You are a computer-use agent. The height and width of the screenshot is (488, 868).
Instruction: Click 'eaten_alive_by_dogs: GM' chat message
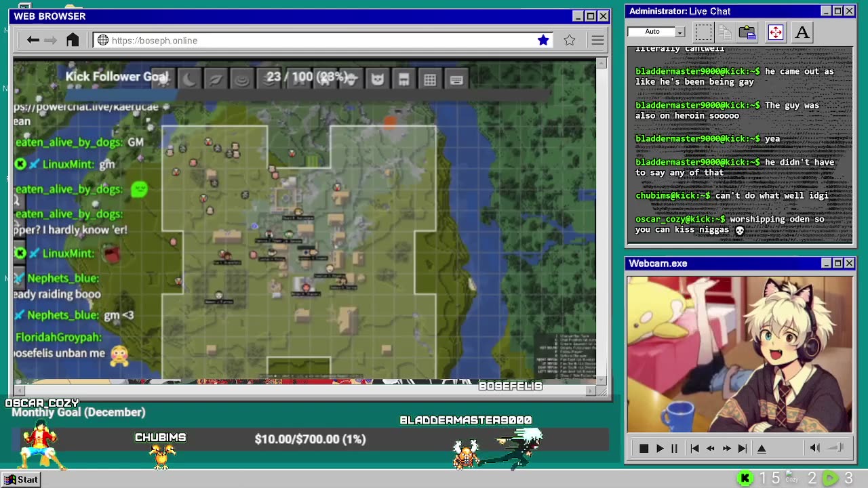[x=79, y=142]
